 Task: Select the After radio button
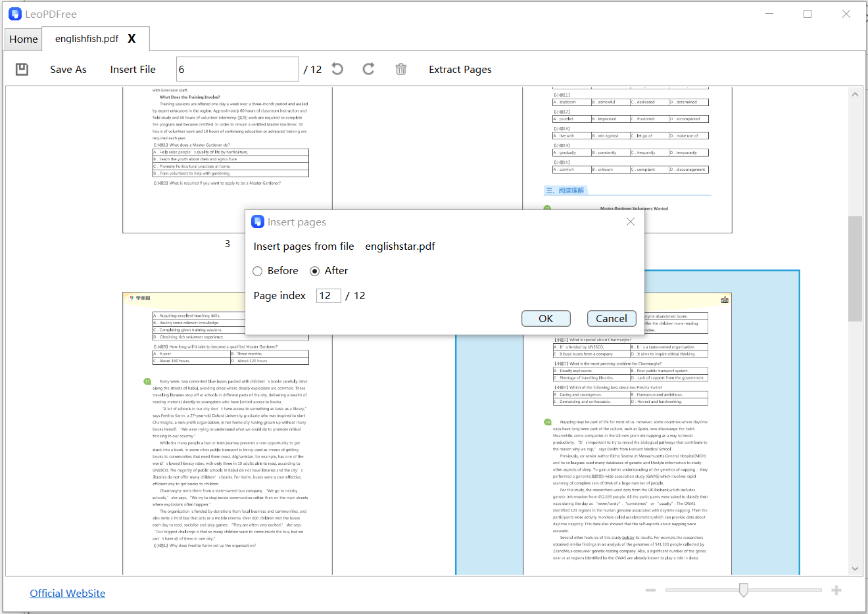[318, 271]
